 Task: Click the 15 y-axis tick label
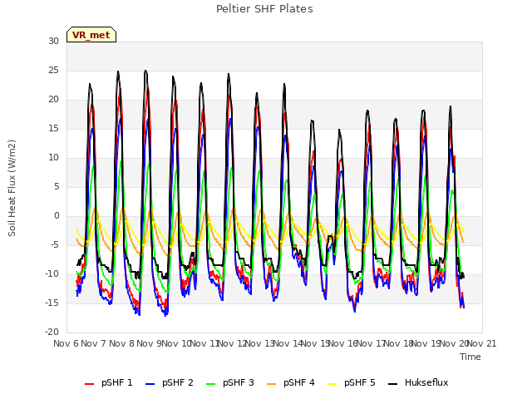click(x=53, y=129)
